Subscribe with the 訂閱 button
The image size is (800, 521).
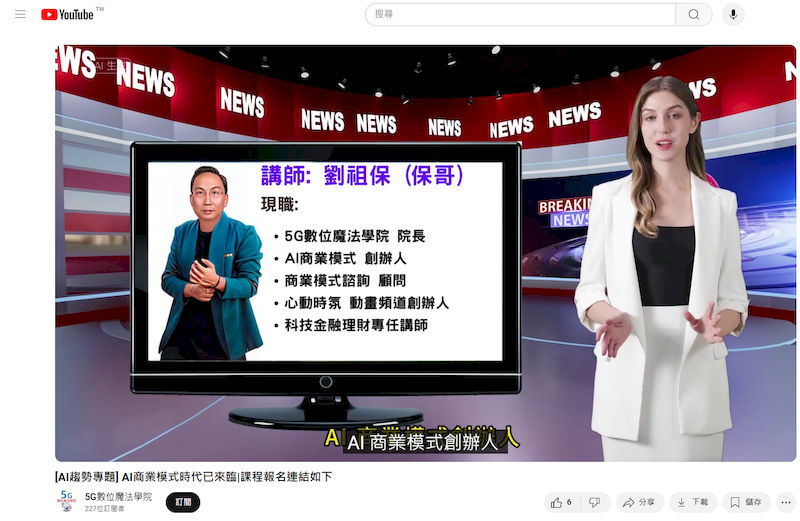[x=183, y=502]
